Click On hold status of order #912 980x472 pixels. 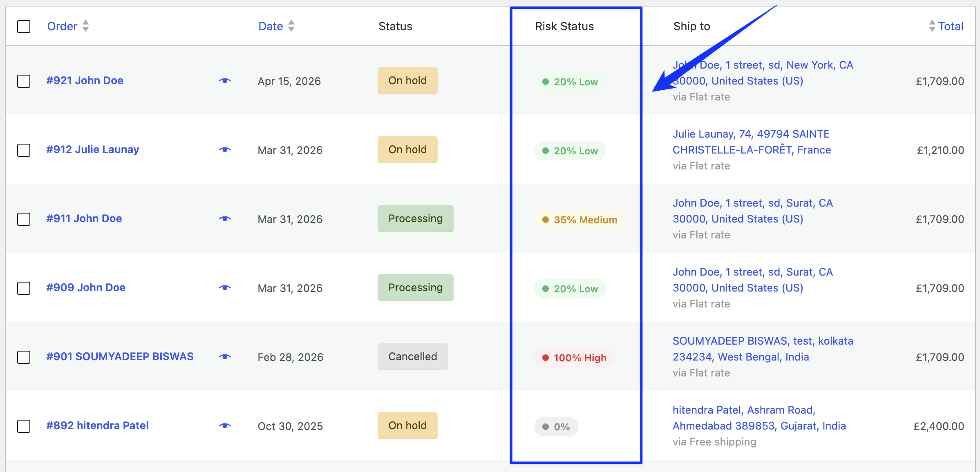(407, 149)
